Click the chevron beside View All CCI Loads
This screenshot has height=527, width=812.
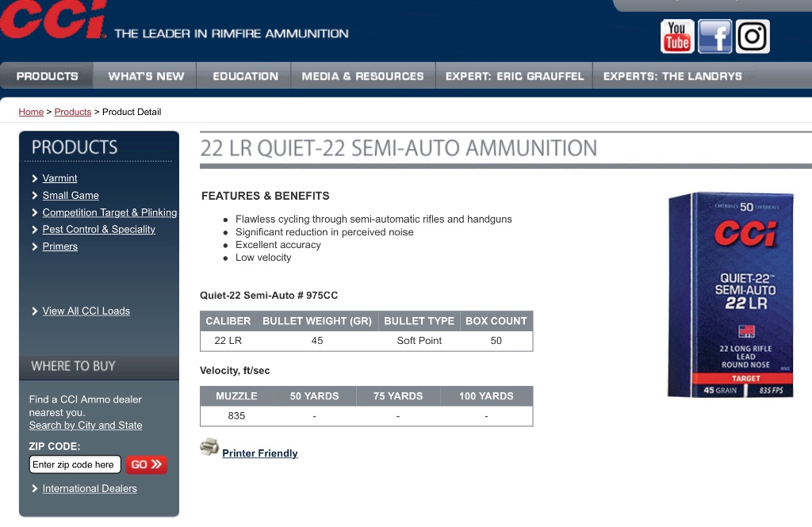(x=35, y=311)
